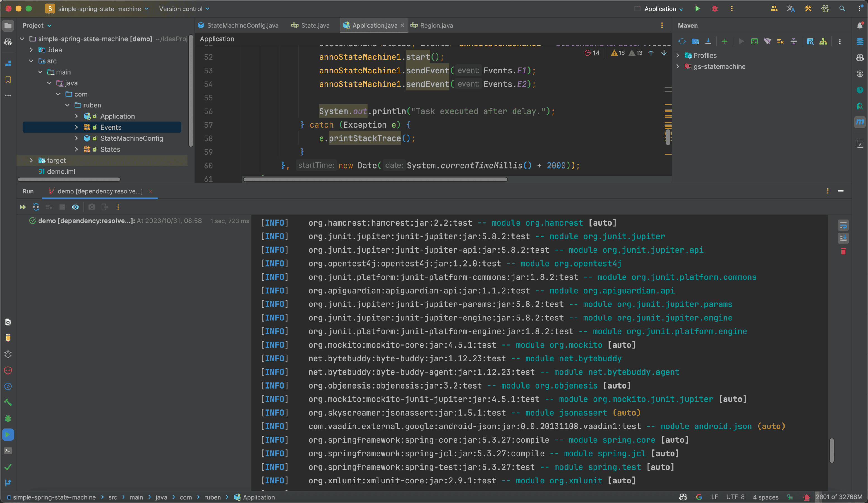Toggle scroll to end of console

[843, 238]
